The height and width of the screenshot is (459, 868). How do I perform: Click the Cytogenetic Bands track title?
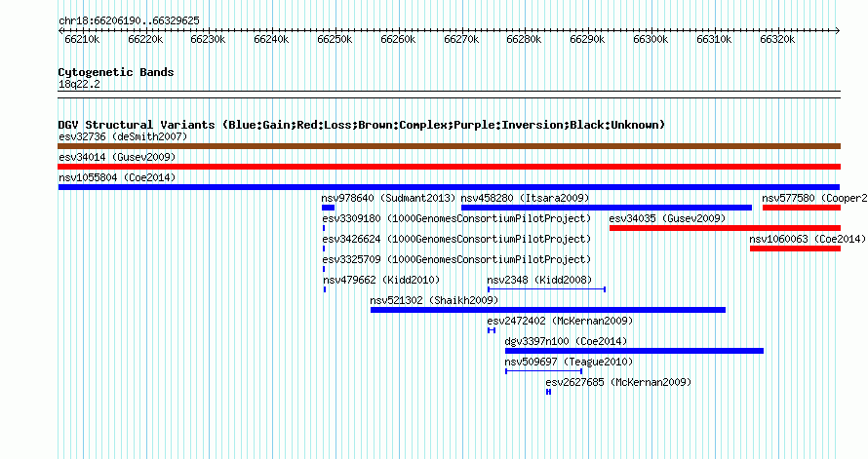(116, 72)
